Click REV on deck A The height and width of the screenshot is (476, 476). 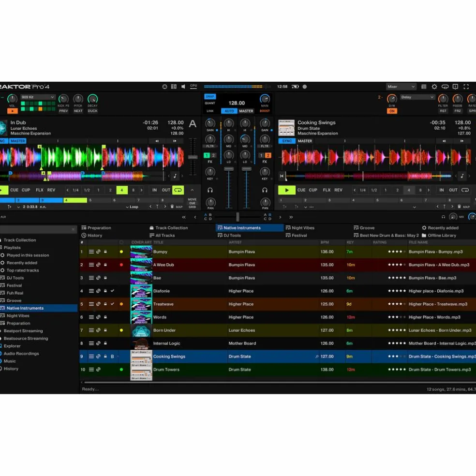click(51, 190)
